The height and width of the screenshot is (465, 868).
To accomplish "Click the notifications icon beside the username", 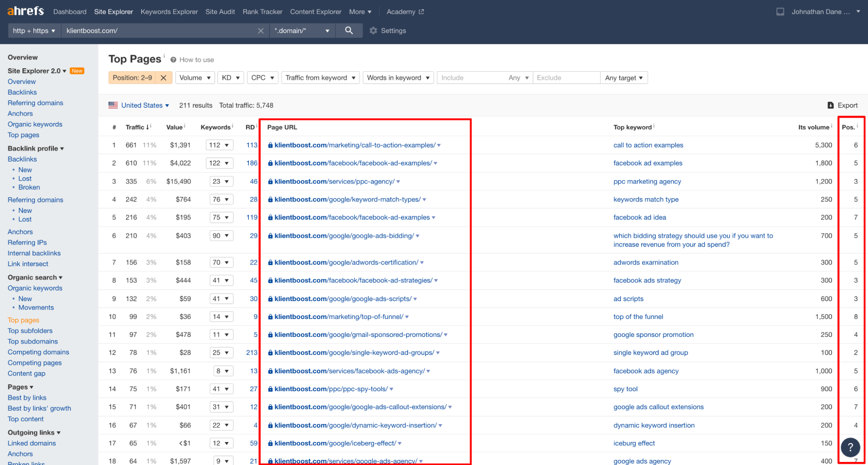I will pyautogui.click(x=780, y=12).
